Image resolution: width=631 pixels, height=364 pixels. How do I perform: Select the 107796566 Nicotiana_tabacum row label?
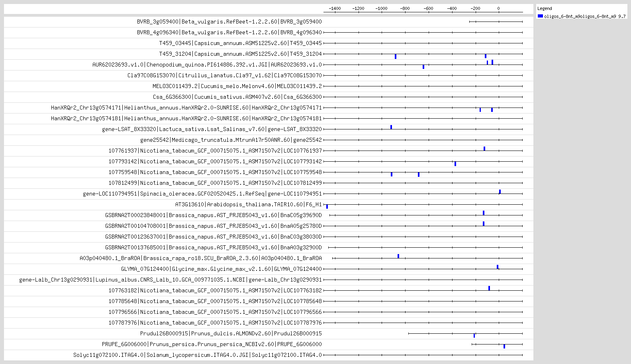[215, 312]
